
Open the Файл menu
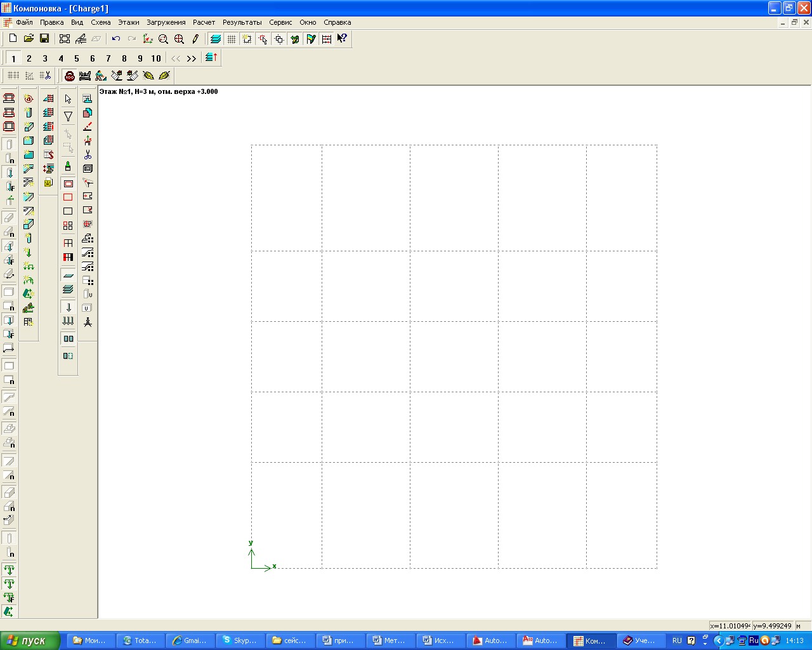[24, 22]
